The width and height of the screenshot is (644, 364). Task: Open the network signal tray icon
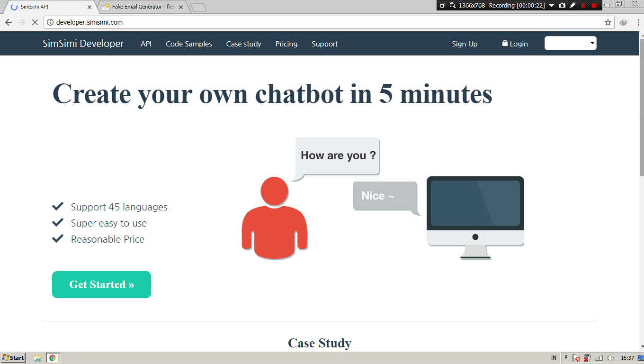[x=599, y=358]
